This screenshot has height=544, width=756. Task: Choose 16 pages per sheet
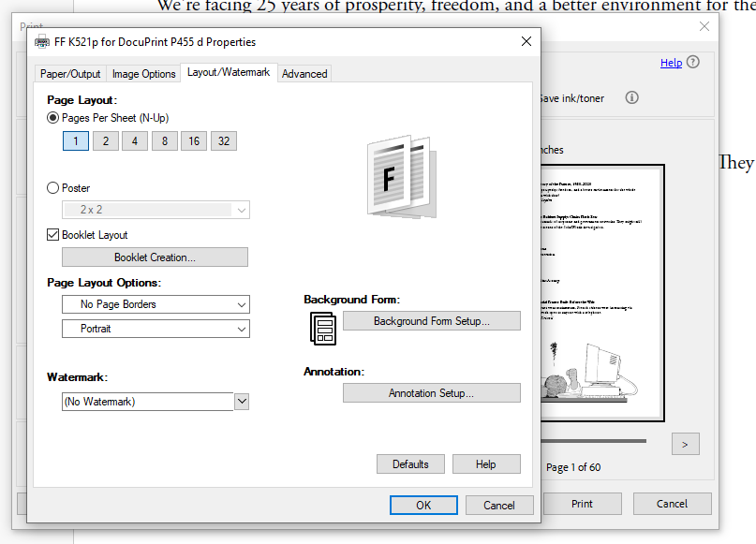point(194,141)
